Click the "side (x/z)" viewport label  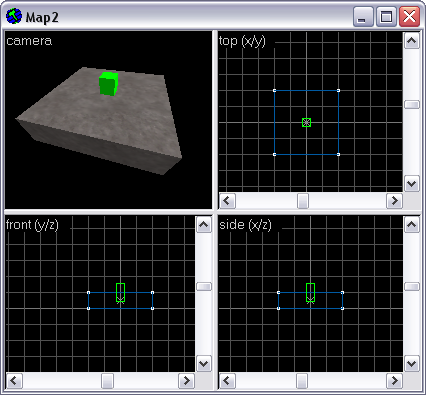(245, 225)
